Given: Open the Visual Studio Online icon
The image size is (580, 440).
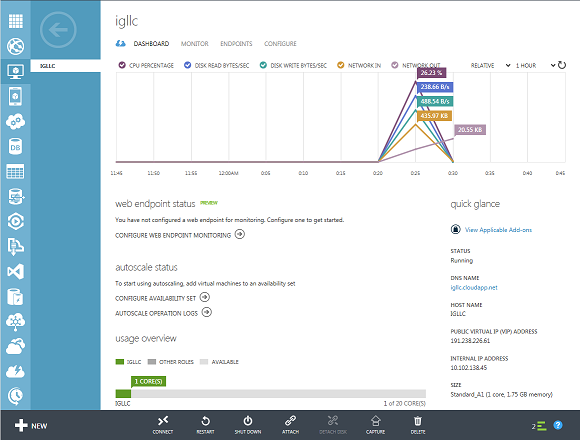Looking at the screenshot, I should click(x=16, y=271).
